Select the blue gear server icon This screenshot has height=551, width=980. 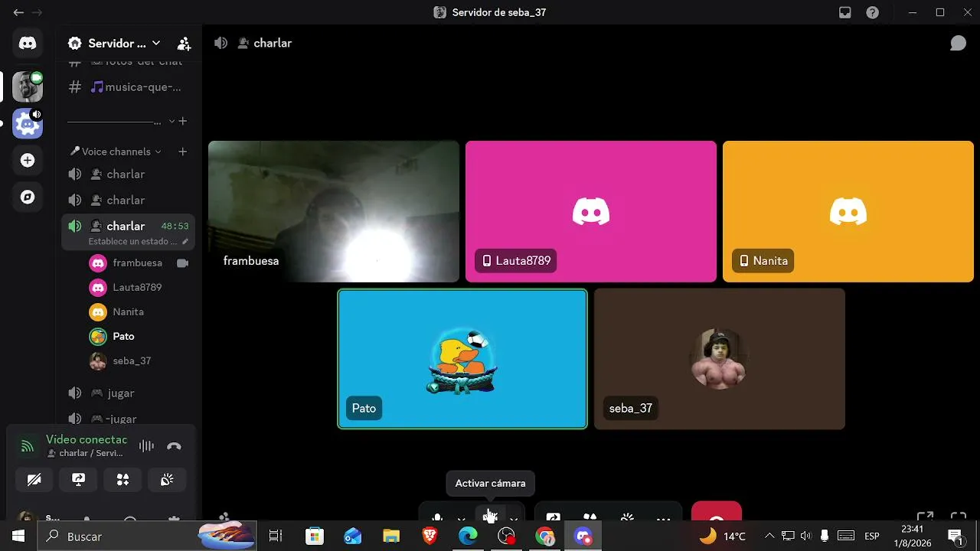click(x=28, y=123)
